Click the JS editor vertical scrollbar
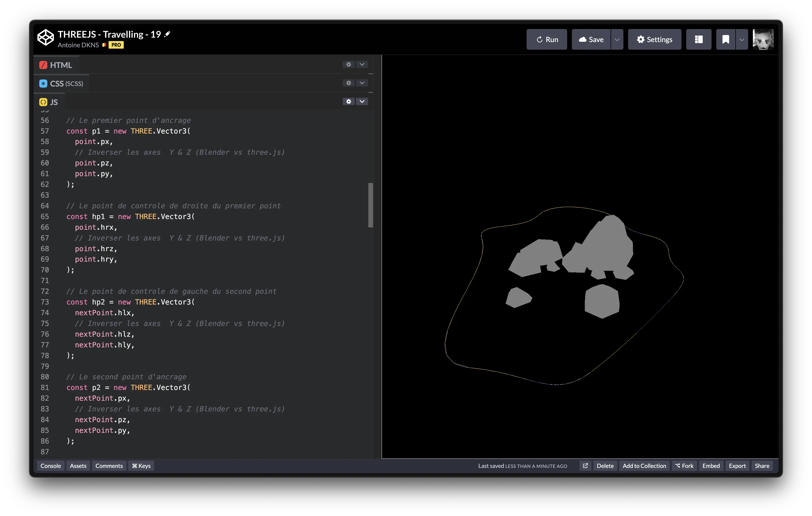The width and height of the screenshot is (812, 516). (370, 205)
